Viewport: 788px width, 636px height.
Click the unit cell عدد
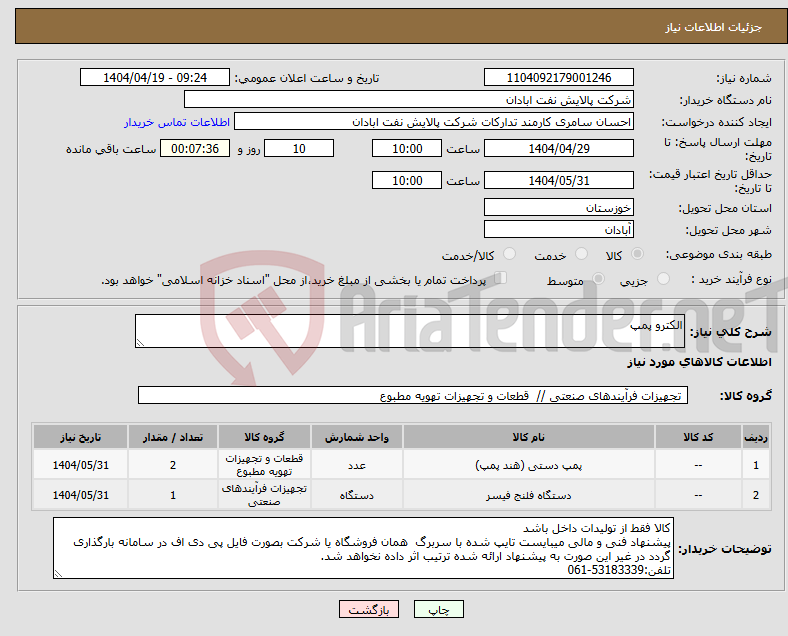(x=357, y=465)
